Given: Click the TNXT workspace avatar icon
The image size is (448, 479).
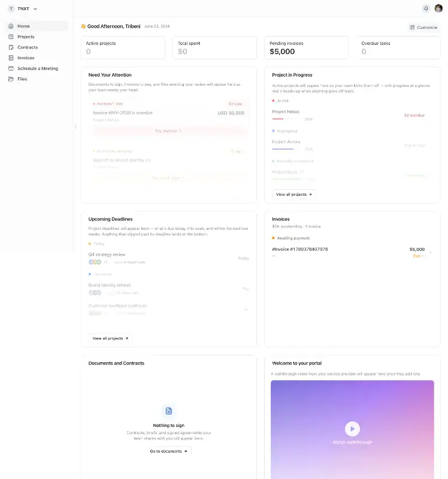Looking at the screenshot, I should coord(11,9).
